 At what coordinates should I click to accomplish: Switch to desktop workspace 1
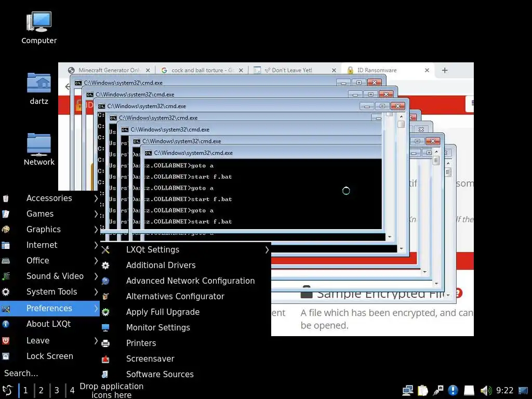click(25, 391)
